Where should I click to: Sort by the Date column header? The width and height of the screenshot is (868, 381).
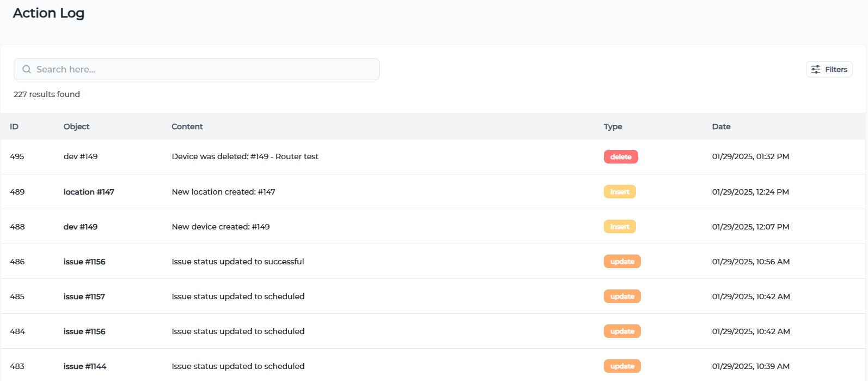[721, 126]
